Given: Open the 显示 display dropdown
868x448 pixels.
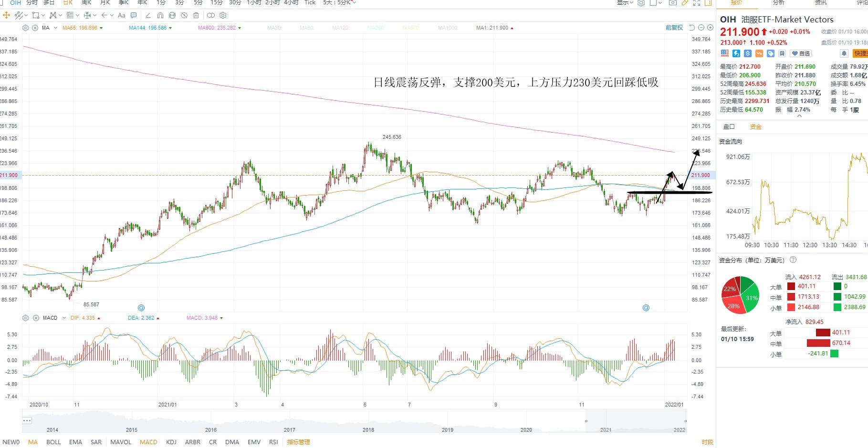Looking at the screenshot, I should (625, 2).
